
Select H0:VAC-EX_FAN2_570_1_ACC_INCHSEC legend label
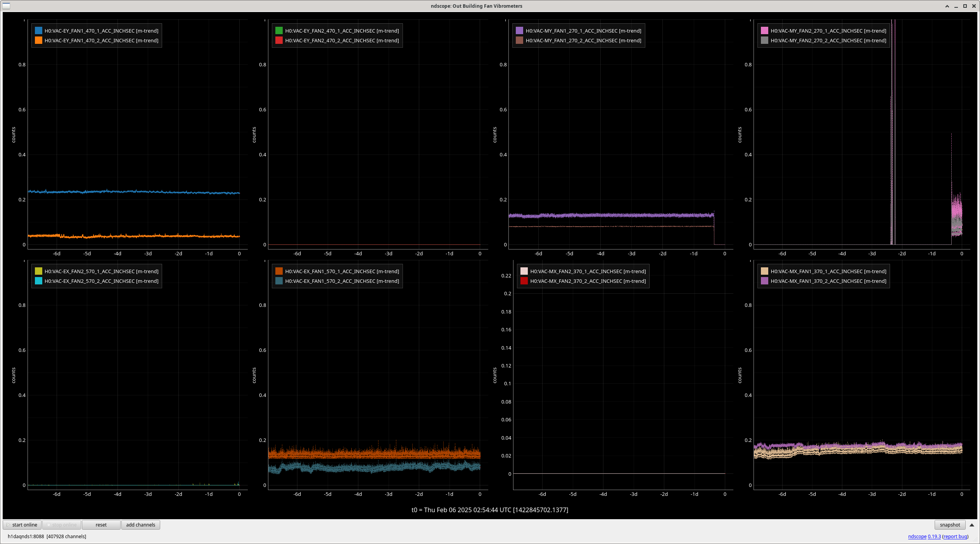tap(102, 271)
